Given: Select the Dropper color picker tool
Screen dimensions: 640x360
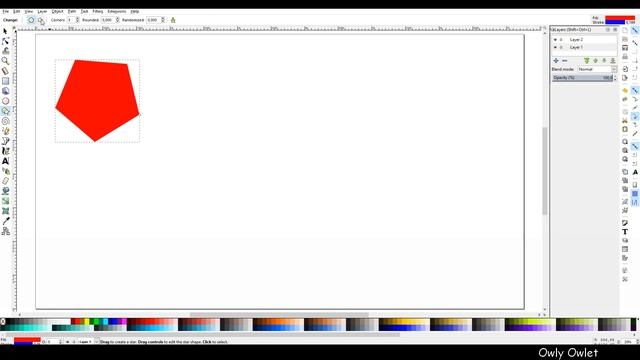Looking at the screenshot, I should click(x=5, y=221).
